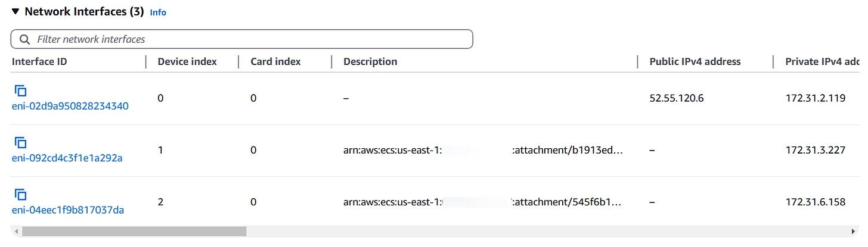This screenshot has width=868, height=247.
Task: Sort by Device index column header
Action: pyautogui.click(x=187, y=61)
